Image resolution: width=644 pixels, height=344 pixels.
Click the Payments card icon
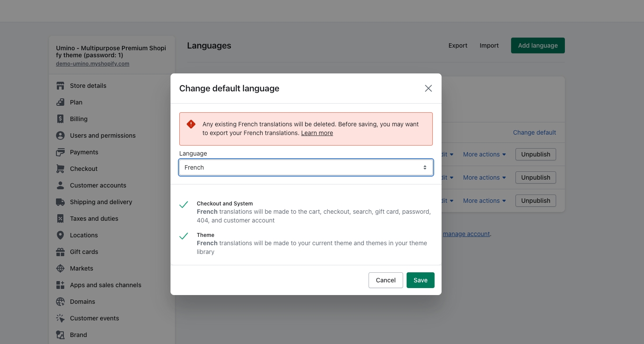click(60, 152)
